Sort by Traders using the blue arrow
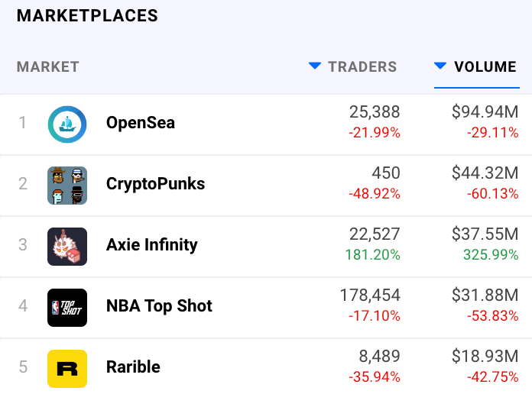Image resolution: width=532 pixels, height=394 pixels. coord(314,66)
